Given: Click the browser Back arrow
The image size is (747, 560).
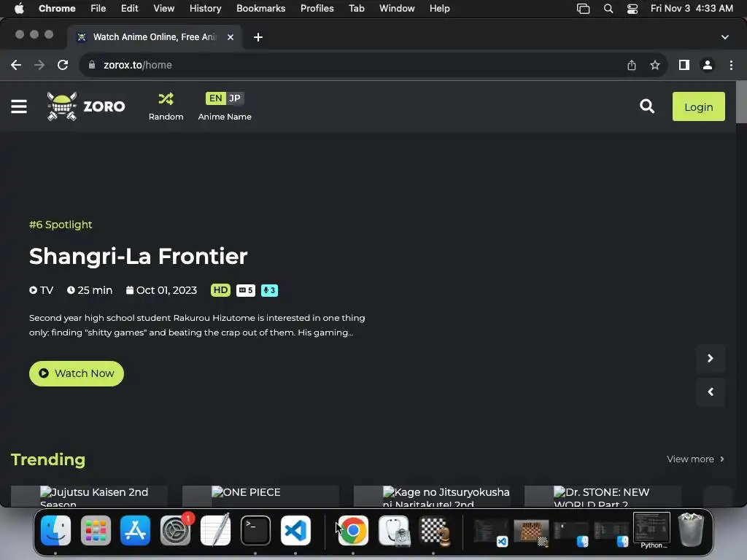Looking at the screenshot, I should tap(16, 65).
